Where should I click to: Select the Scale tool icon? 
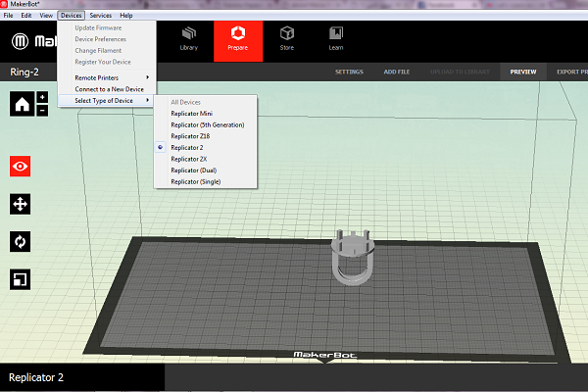(20, 279)
